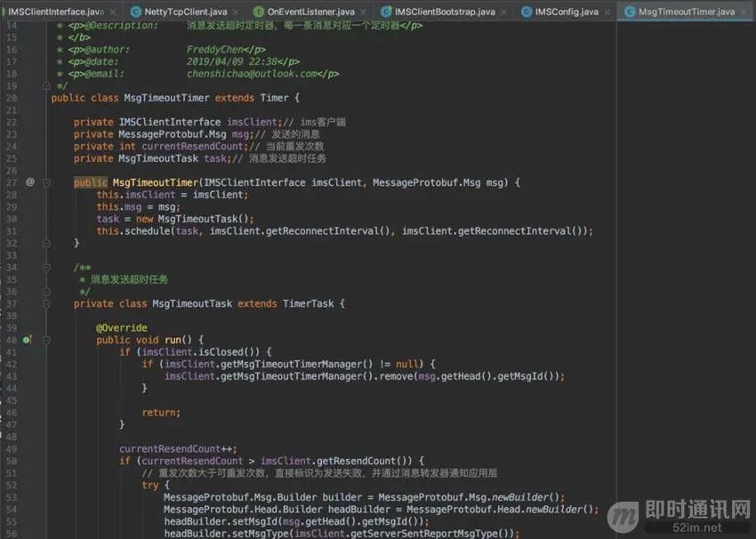Click 'new MsgTimeoutTask()' on line 30
This screenshot has width=756, height=539.
click(192, 219)
